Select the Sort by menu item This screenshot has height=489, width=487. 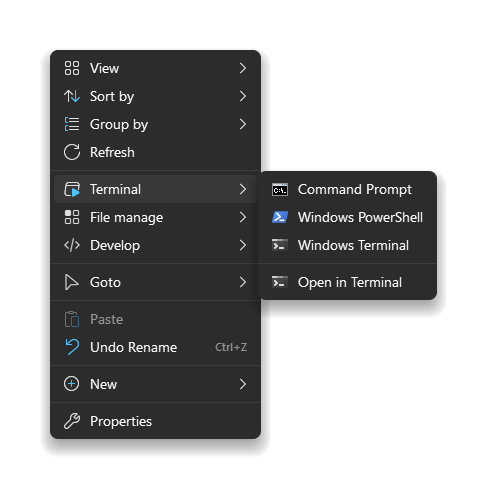(155, 96)
